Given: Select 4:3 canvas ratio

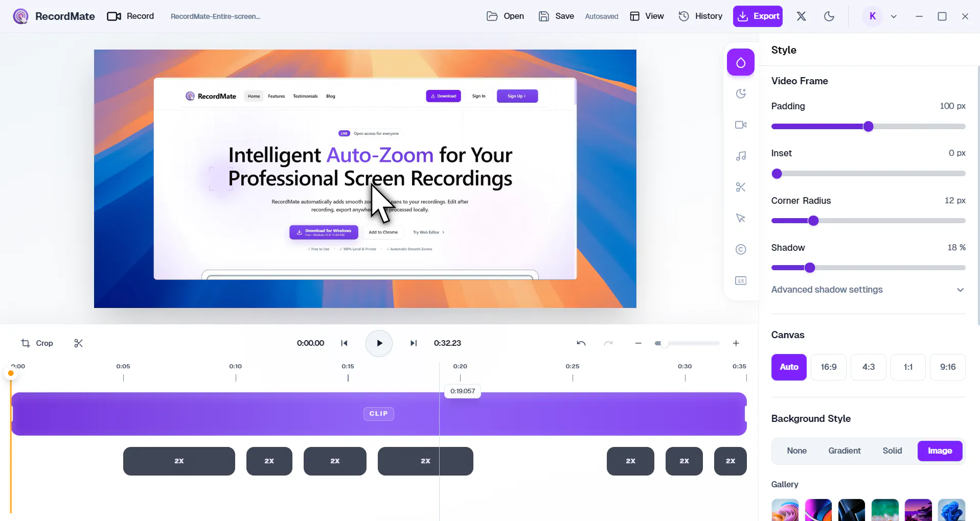Looking at the screenshot, I should (x=868, y=367).
